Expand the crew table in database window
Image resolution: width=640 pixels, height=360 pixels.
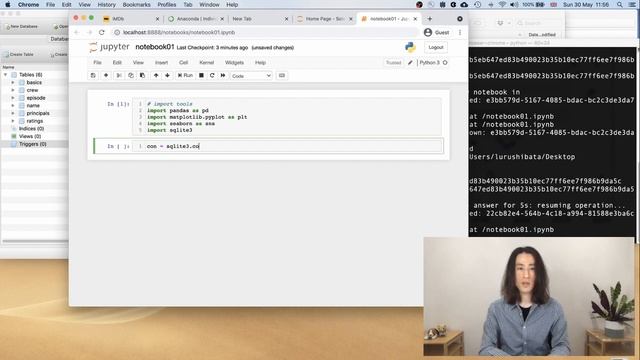point(13,90)
